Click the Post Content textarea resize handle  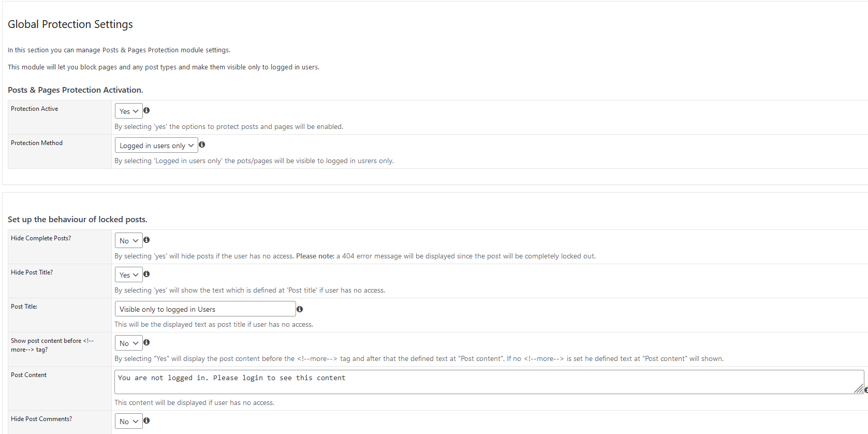pyautogui.click(x=859, y=389)
